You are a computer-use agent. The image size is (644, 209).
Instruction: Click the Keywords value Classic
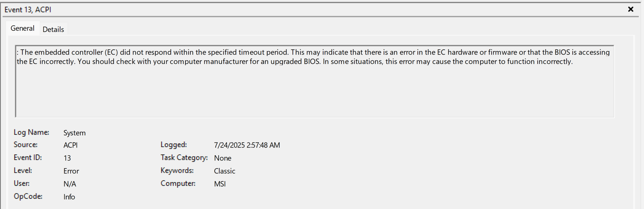224,171
